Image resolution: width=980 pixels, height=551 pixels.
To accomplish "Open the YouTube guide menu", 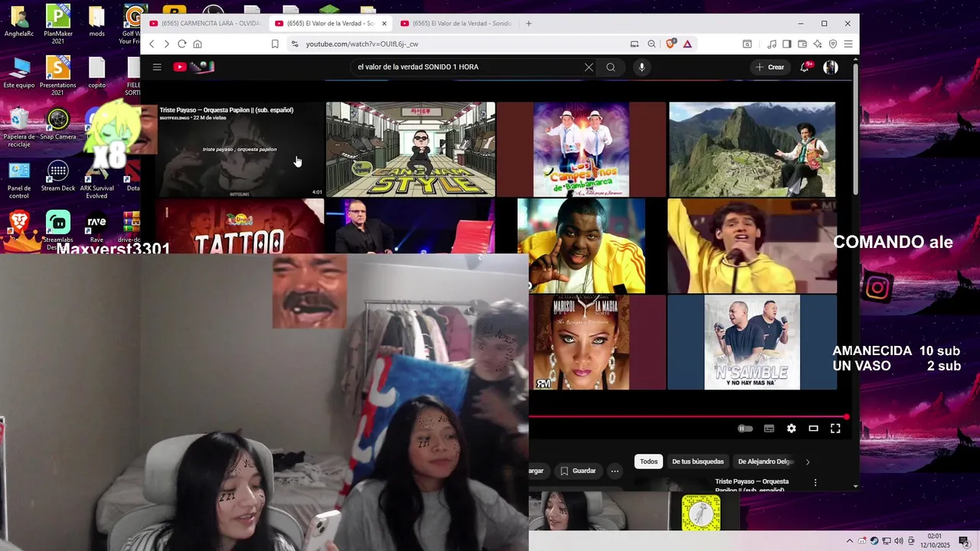I will (157, 67).
